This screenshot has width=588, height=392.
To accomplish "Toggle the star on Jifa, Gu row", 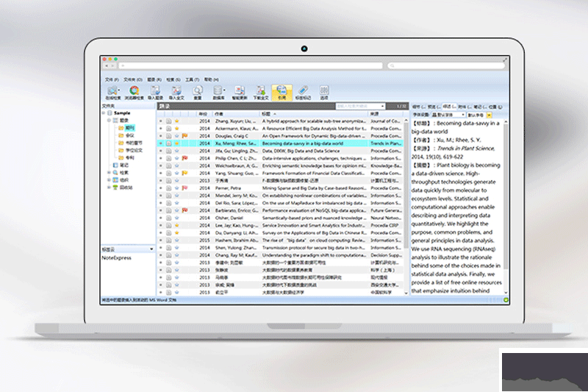I will click(177, 151).
